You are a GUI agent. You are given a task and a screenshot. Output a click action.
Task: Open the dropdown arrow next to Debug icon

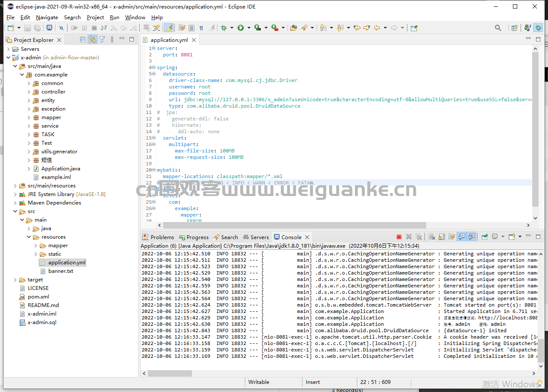point(232,28)
